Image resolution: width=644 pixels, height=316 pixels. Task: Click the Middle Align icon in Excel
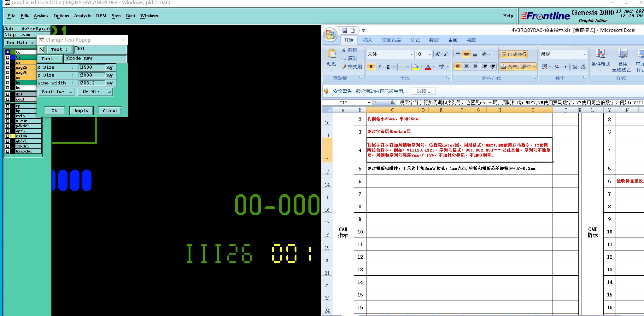466,54
